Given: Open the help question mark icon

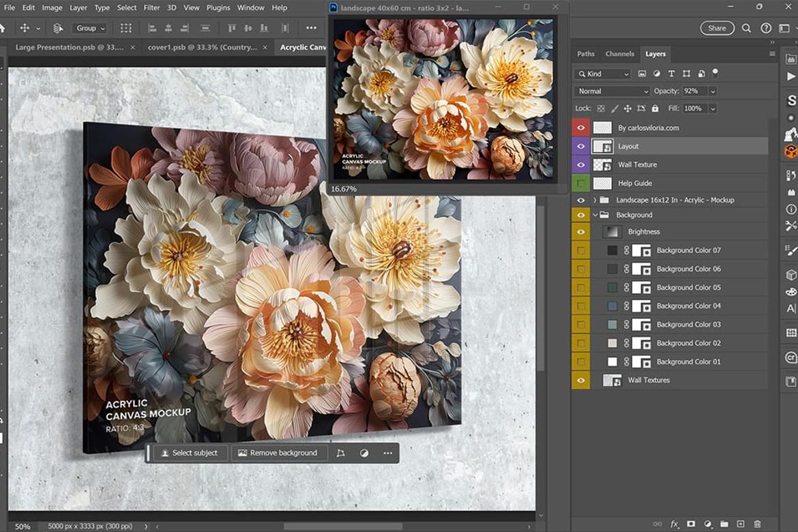Looking at the screenshot, I should tap(765, 28).
